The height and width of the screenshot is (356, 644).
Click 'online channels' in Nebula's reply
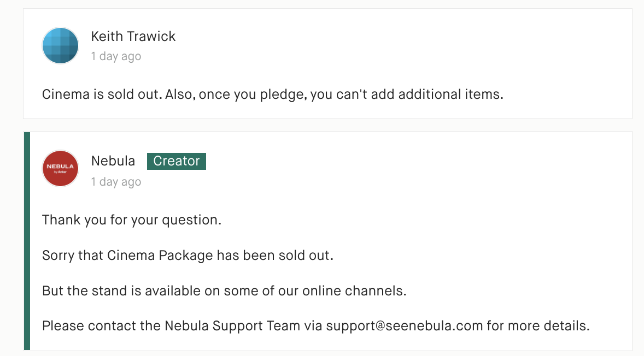(354, 291)
